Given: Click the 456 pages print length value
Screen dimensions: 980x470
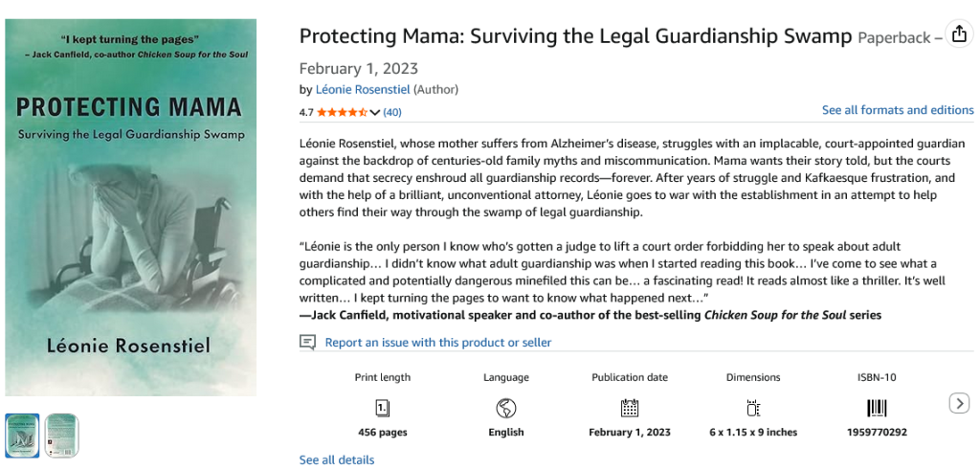Looking at the screenshot, I should click(382, 432).
